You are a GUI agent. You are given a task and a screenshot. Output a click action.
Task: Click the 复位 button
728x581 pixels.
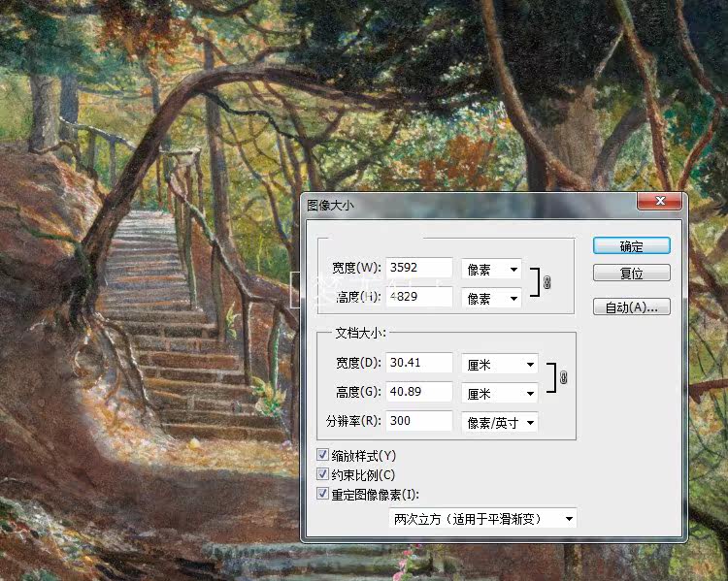click(x=632, y=273)
